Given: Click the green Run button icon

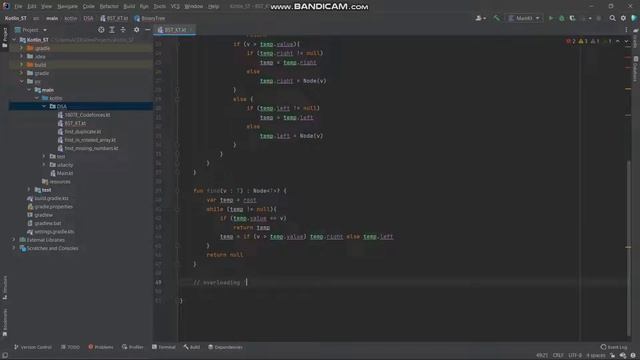Looking at the screenshot, I should (551, 18).
